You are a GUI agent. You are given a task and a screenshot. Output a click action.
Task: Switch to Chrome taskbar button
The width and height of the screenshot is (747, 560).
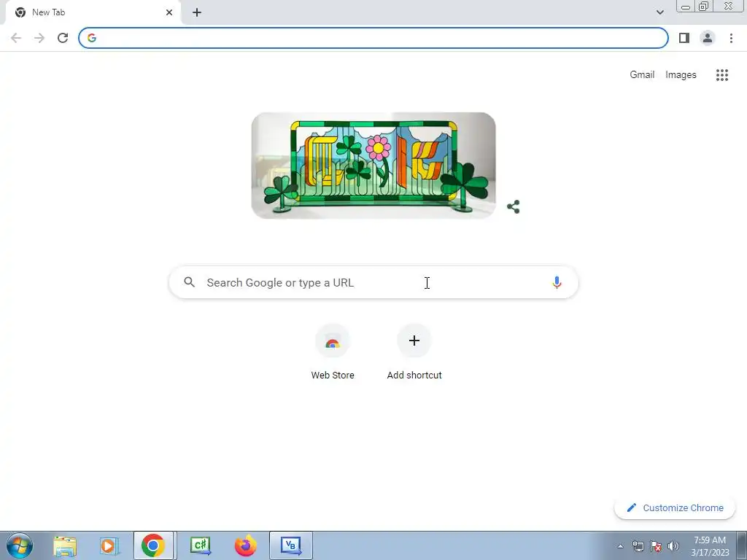[x=153, y=545]
